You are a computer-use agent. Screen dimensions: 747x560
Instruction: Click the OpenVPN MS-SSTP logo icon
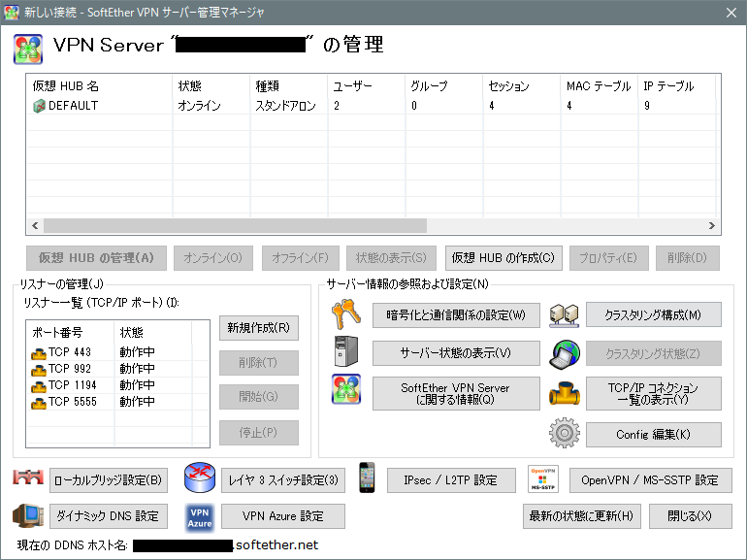click(x=542, y=479)
